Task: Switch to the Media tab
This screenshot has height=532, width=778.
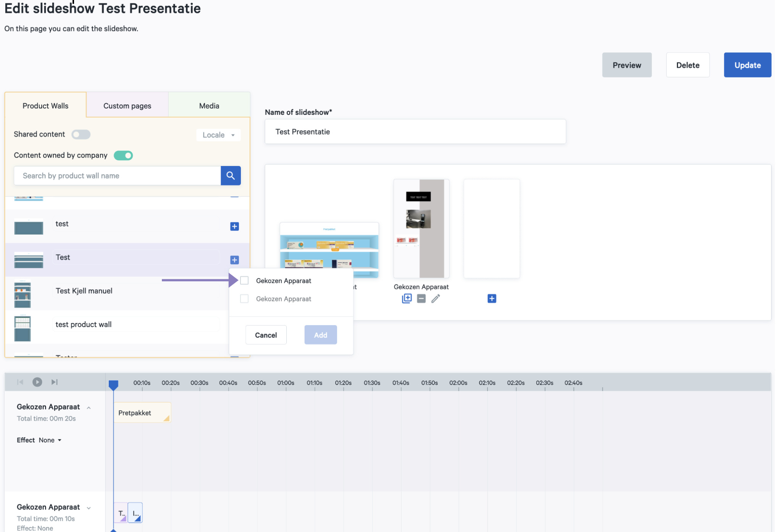Action: [x=209, y=105]
